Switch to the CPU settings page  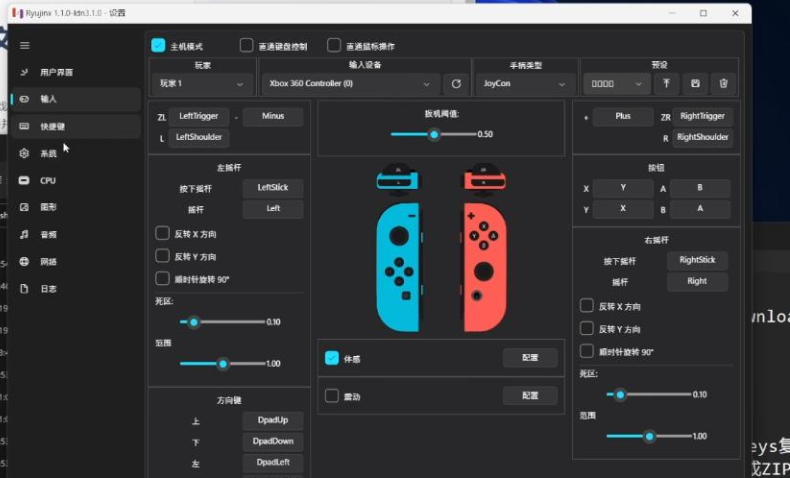(x=76, y=180)
